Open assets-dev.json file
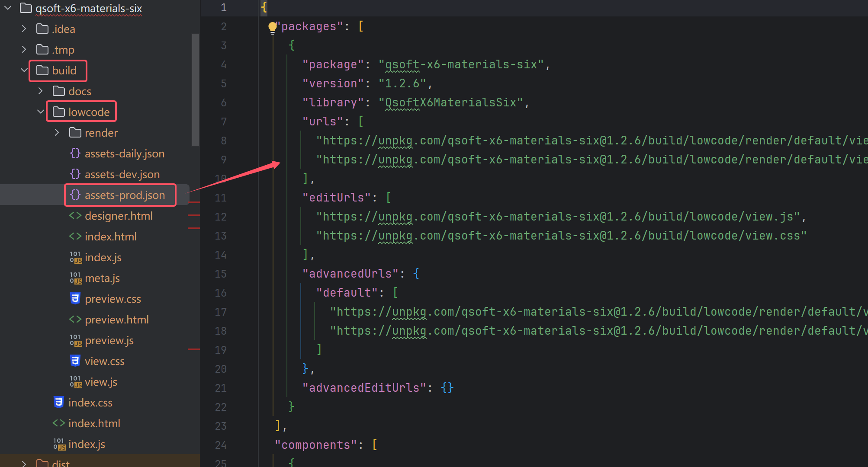This screenshot has height=467, width=868. (x=122, y=174)
